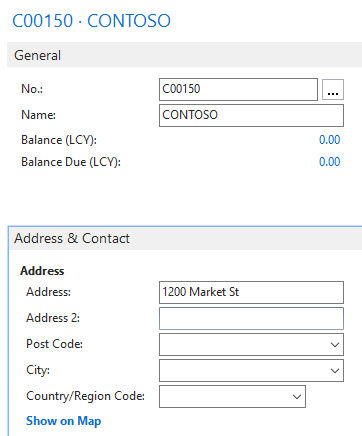Screen dimensions: 362x436
Task: Click the C00150 · CONTOSO page title
Action: (91, 21)
